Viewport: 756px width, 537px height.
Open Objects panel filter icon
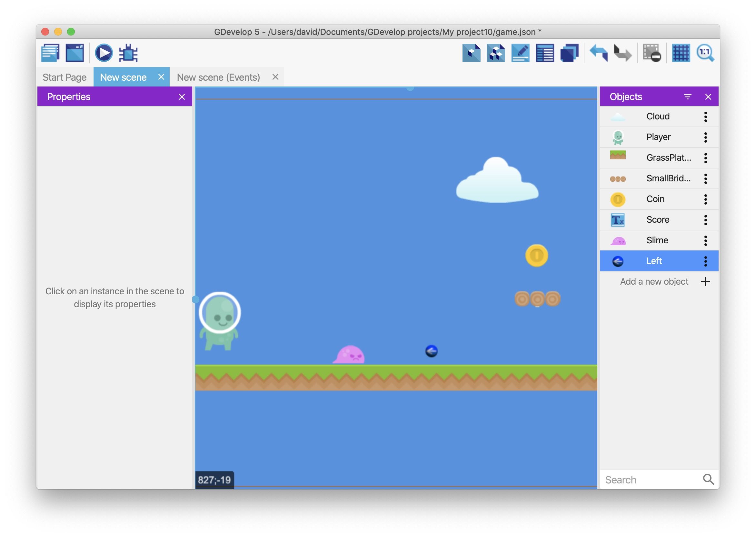(687, 97)
